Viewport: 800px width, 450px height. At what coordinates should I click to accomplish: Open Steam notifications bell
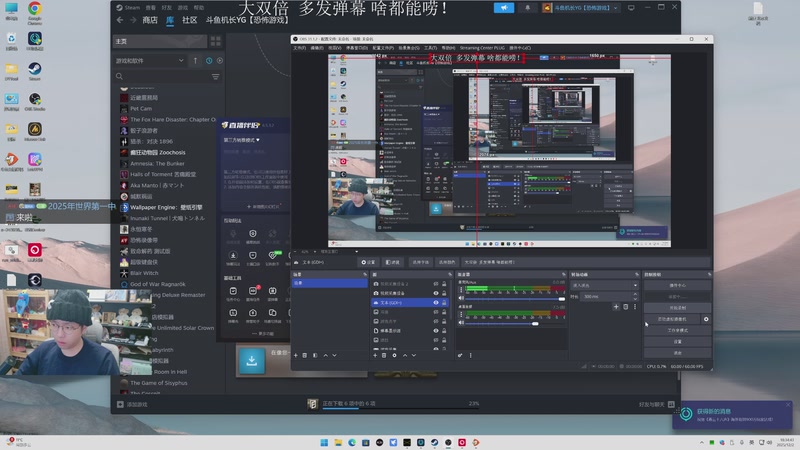coord(528,8)
